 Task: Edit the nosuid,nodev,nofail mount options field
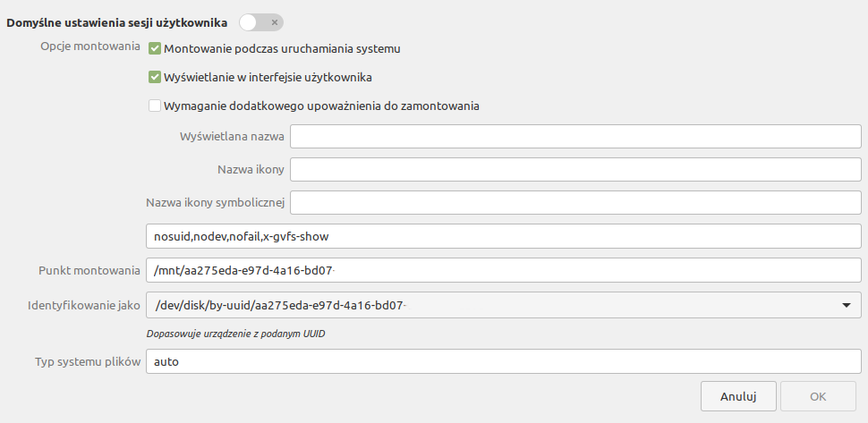(x=503, y=236)
